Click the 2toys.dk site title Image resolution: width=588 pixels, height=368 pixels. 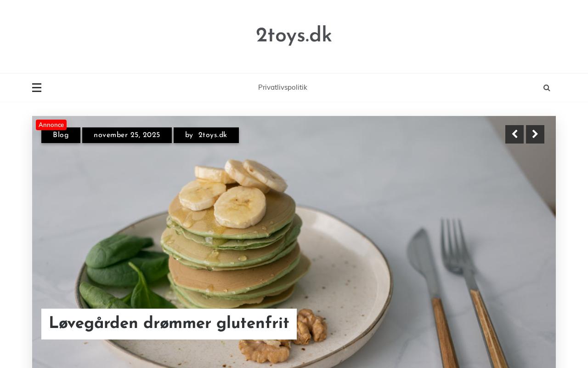pyautogui.click(x=294, y=36)
